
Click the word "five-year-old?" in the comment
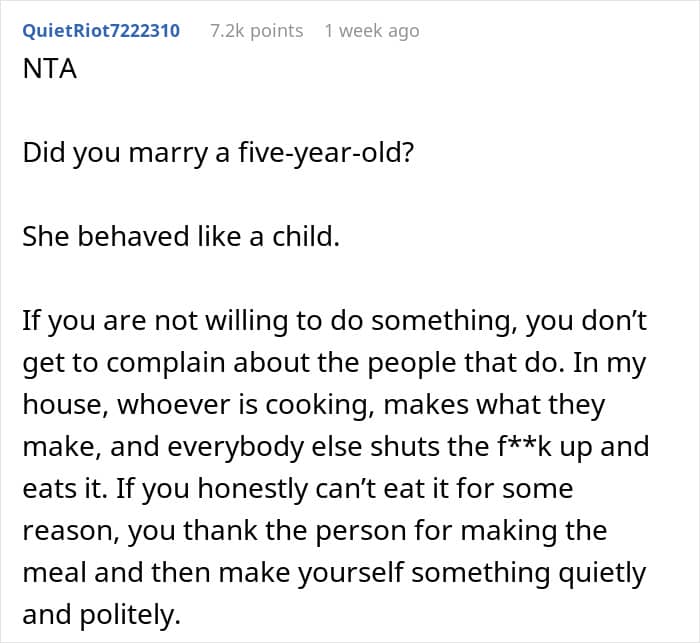point(326,153)
